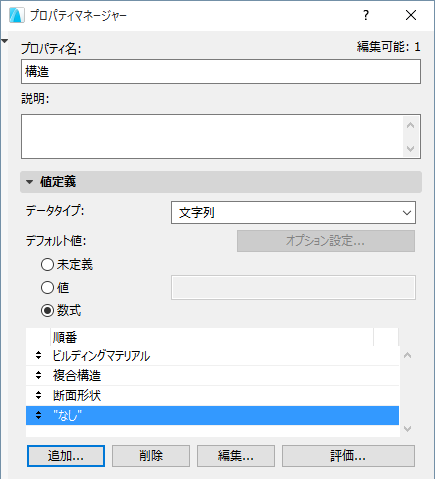Click the disabled default value text field
Screen dimensions: 435x479
point(293,287)
